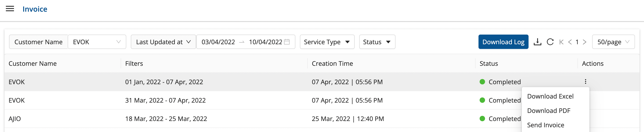Click the download icon beside Download Log
The image size is (644, 132).
[x=537, y=42]
